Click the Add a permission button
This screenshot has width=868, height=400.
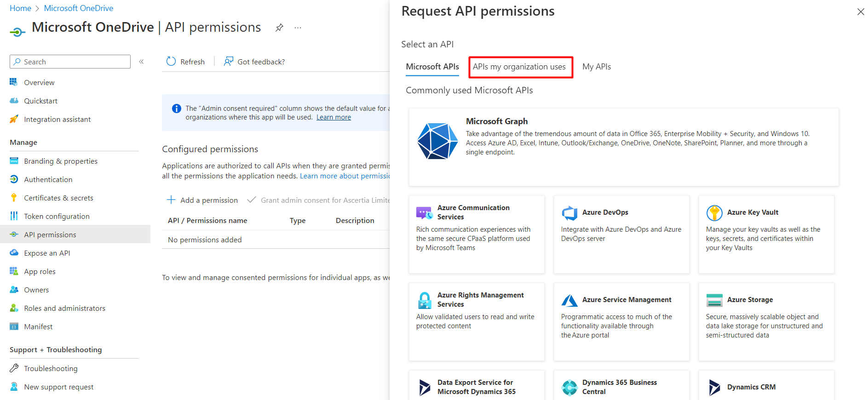point(202,200)
